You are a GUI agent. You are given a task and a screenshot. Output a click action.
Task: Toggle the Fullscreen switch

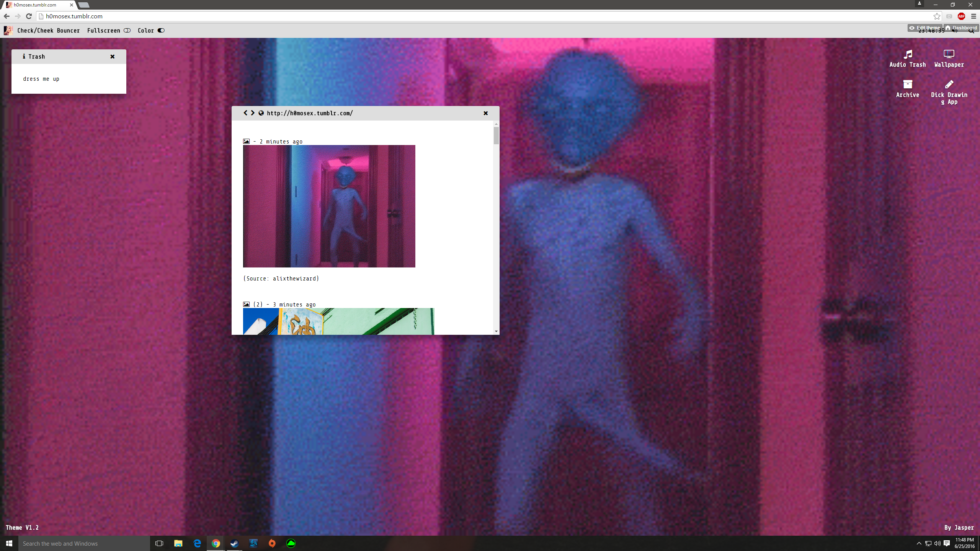coord(127,31)
